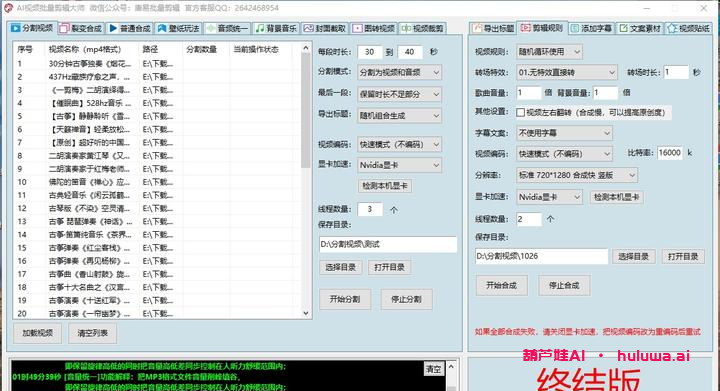Open the 分割模式 dropdown

click(399, 72)
